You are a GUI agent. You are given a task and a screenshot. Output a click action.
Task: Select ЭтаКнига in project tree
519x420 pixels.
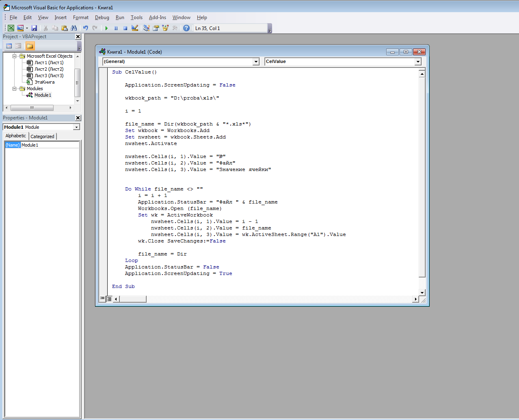[x=44, y=82]
